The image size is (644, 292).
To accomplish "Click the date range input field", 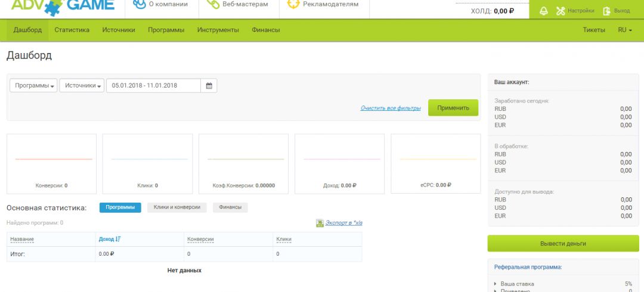I will (x=154, y=86).
